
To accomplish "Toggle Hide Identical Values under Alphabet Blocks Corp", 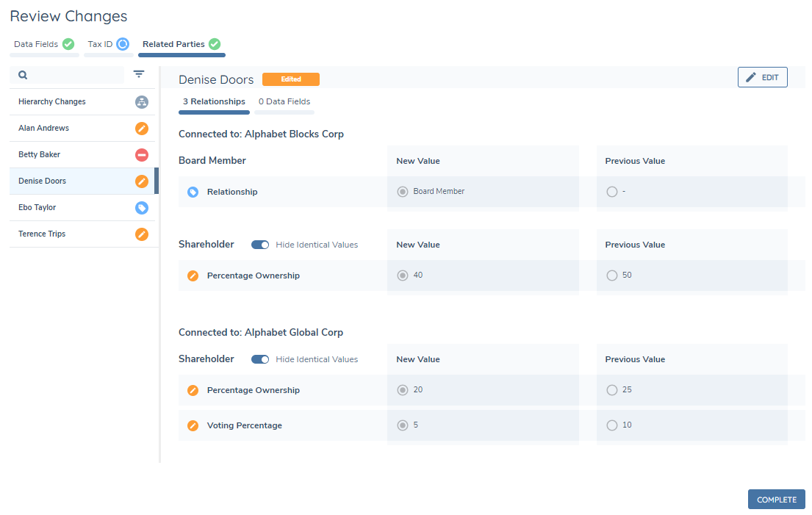I will (260, 245).
